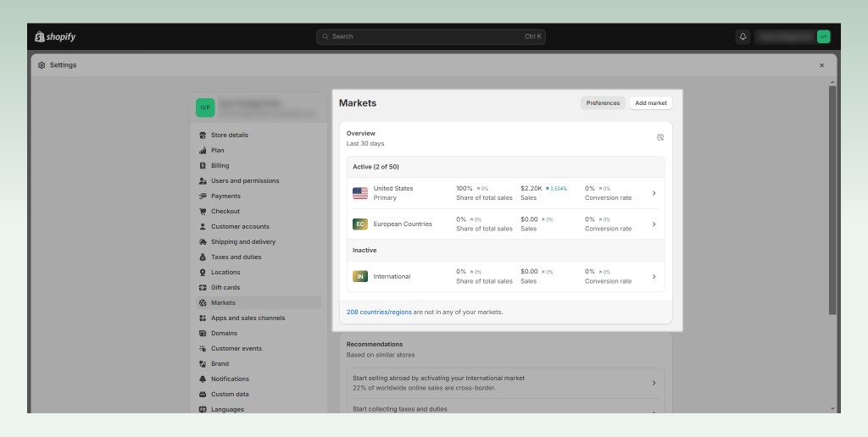Image resolution: width=868 pixels, height=437 pixels.
Task: Click the Plan icon in sidebar
Action: 203,151
